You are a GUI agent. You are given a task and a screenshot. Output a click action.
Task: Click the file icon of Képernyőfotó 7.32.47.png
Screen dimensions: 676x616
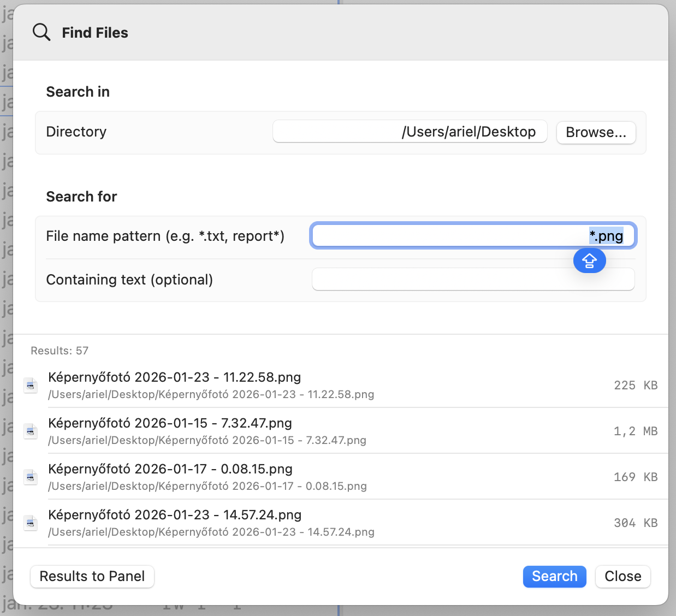31,431
